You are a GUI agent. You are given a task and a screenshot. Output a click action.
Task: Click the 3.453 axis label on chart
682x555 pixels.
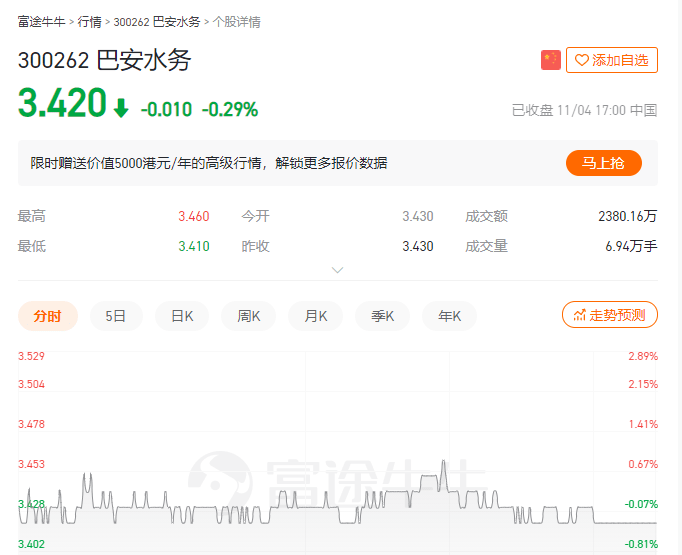[x=31, y=464]
